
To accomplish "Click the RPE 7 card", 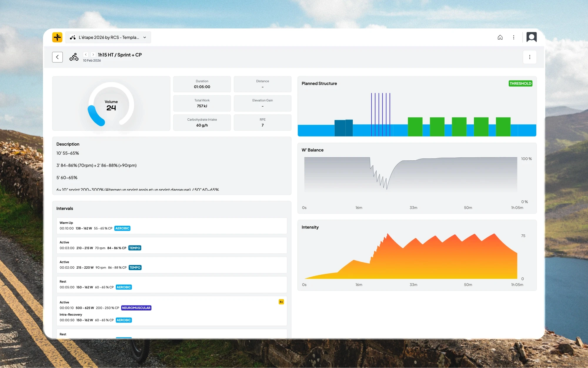I will [262, 122].
